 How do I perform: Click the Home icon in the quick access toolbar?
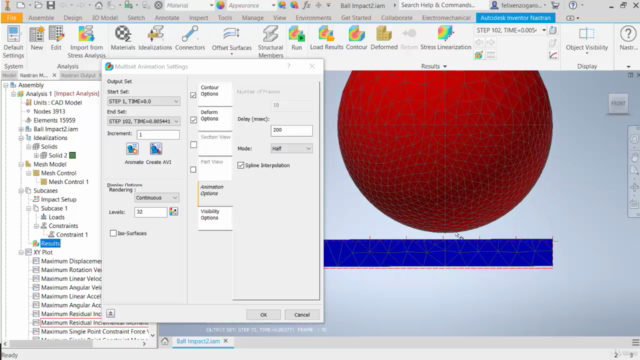click(x=99, y=5)
